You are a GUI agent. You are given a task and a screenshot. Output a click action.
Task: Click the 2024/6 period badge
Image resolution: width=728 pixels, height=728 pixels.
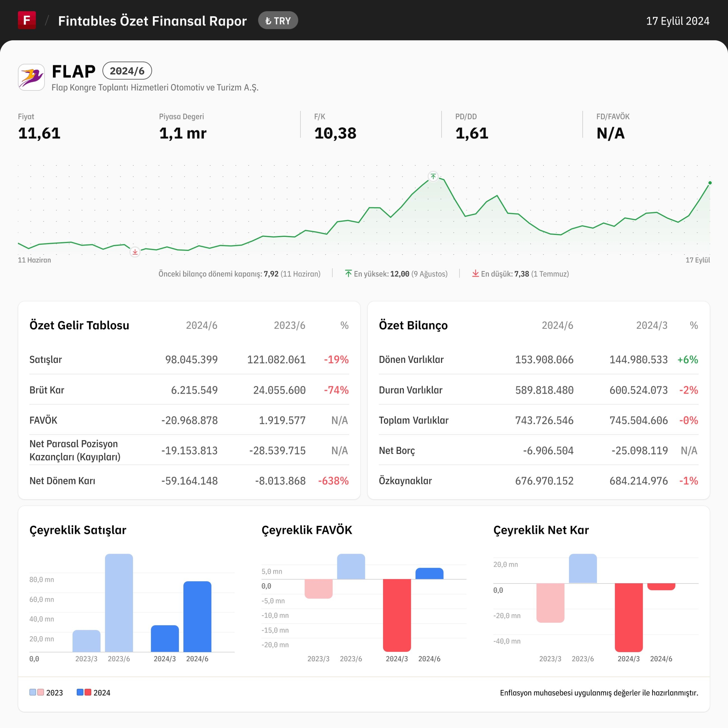tap(127, 71)
